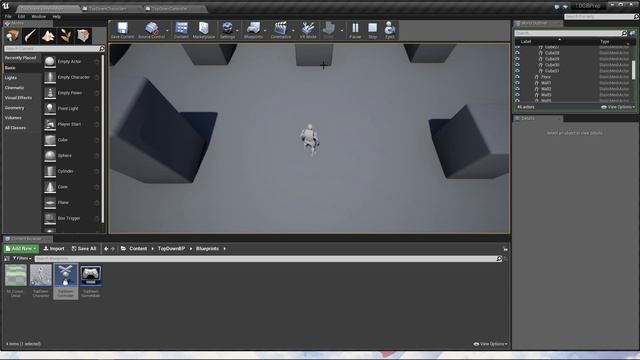Viewport: 640px width, 360px height.
Task: Click the Box Trigger icon
Action: pos(50,218)
